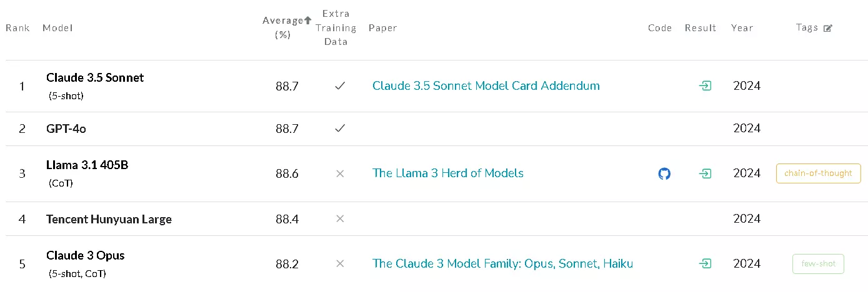Open result icon for Claude 3.5 Sonnet row
The height and width of the screenshot is (292, 868).
(x=706, y=86)
